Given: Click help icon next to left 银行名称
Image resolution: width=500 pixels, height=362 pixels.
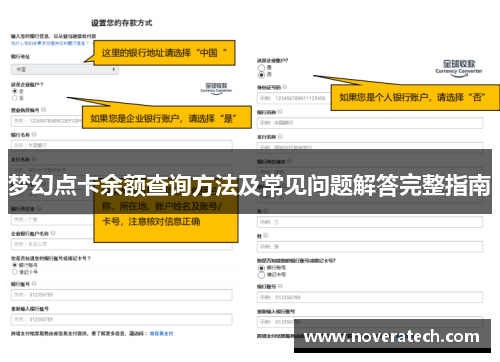Looking at the screenshot, I should (34, 134).
